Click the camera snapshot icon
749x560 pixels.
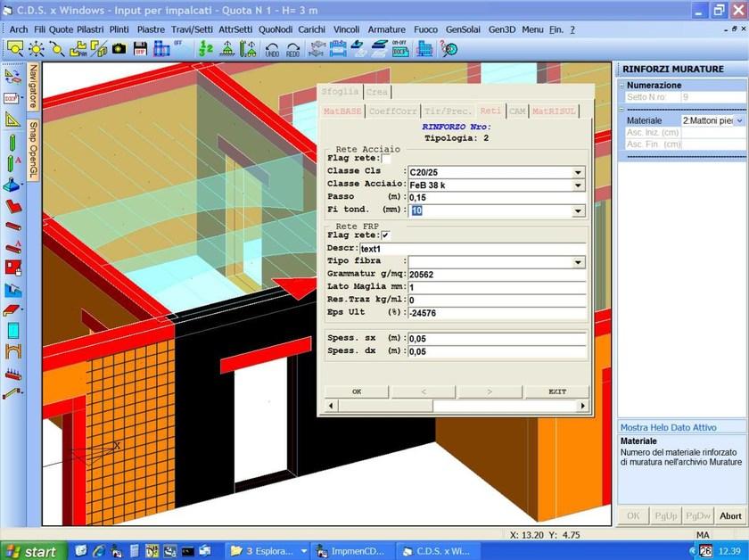pyautogui.click(x=119, y=49)
